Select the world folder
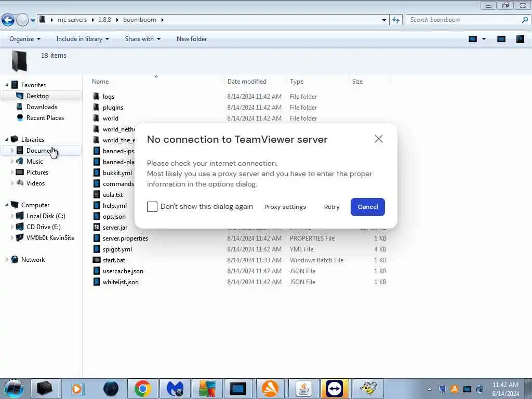This screenshot has height=399, width=532. click(x=111, y=118)
